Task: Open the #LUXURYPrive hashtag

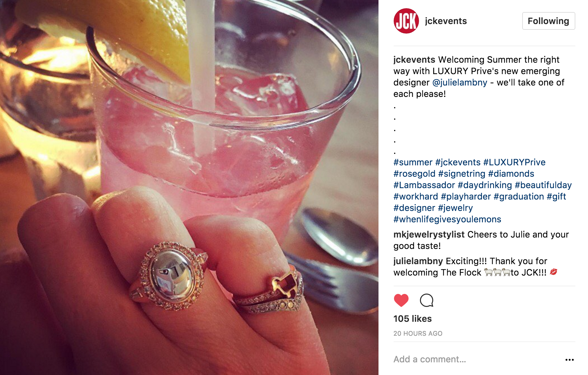Action: [514, 162]
